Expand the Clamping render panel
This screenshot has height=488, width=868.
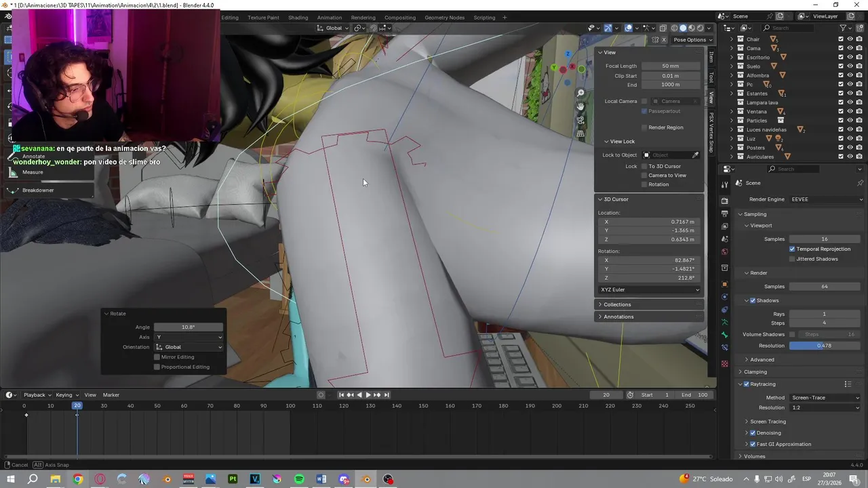coord(755,372)
